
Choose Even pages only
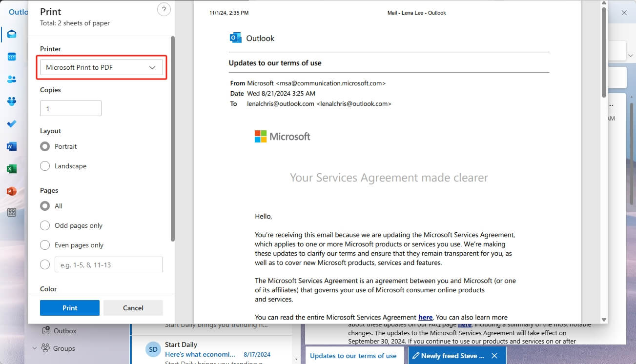pyautogui.click(x=45, y=245)
